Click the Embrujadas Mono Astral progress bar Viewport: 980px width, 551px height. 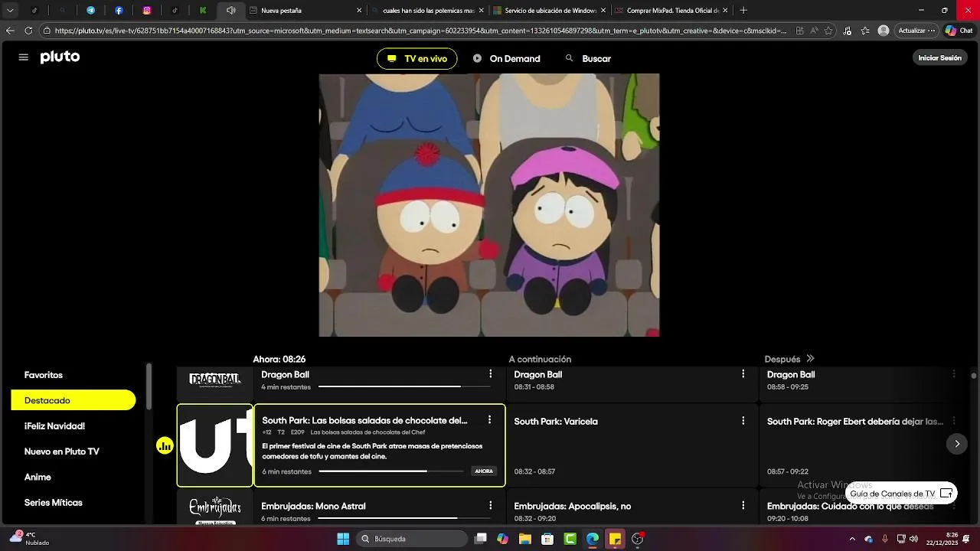(403, 518)
